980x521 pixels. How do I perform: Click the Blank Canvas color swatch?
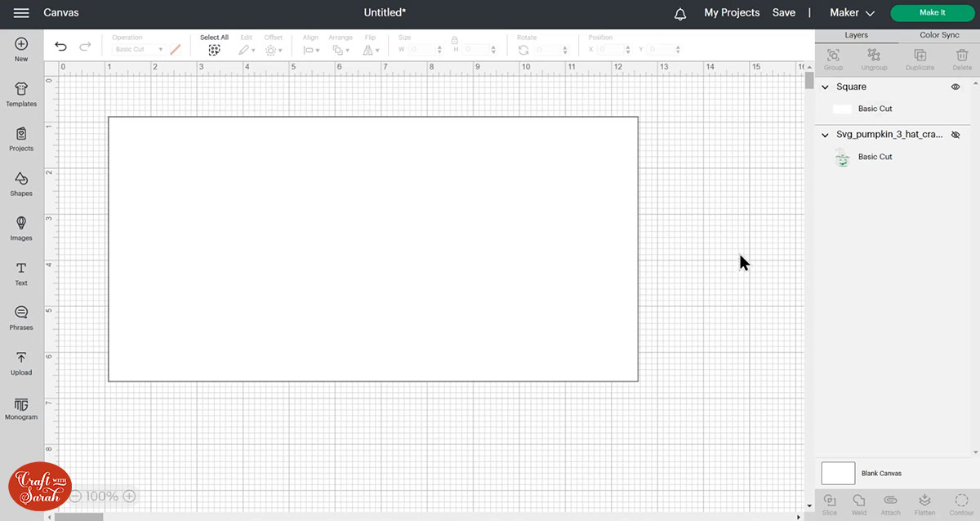click(838, 473)
